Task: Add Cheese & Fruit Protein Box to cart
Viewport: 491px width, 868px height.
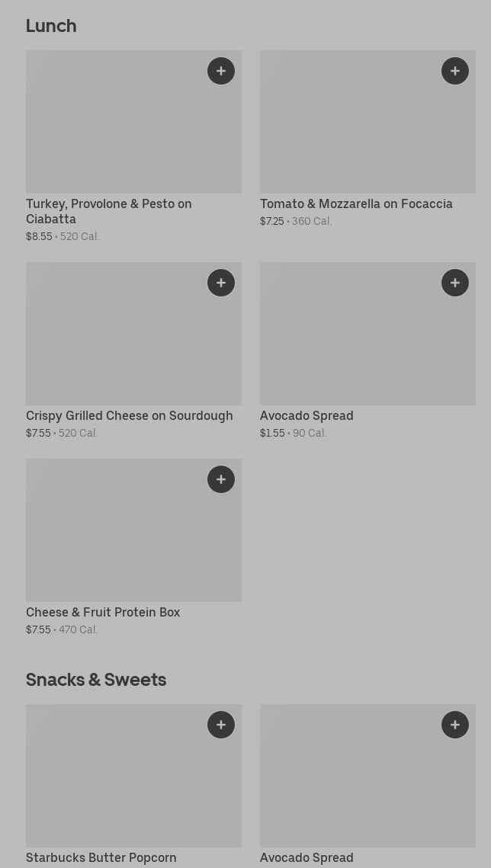Action: (221, 479)
